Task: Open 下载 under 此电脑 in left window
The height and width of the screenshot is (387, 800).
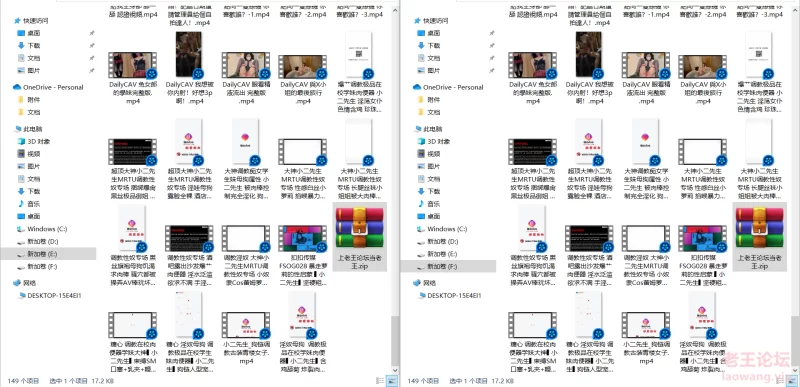Action: coord(29,191)
